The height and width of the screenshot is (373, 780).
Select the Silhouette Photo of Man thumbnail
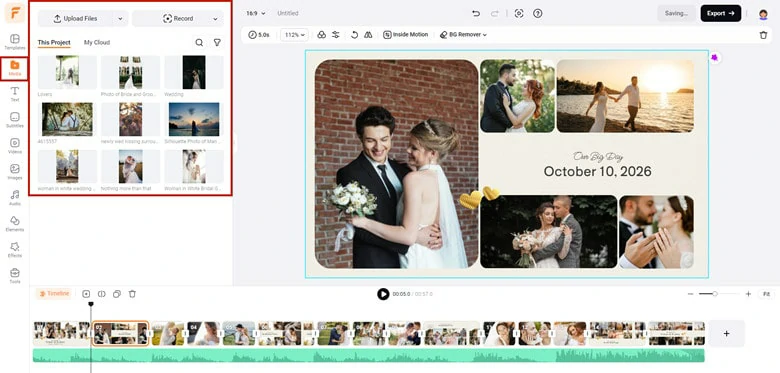click(x=194, y=119)
